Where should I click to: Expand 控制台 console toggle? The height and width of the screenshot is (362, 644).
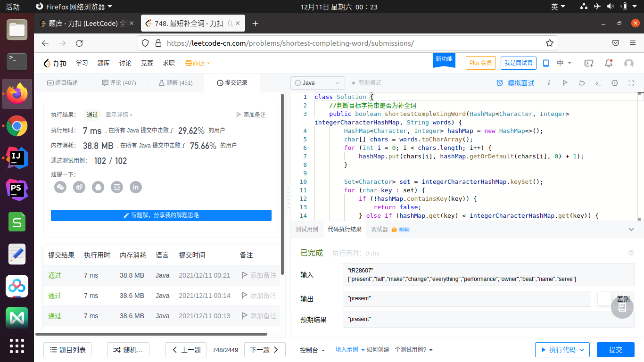[x=312, y=350]
